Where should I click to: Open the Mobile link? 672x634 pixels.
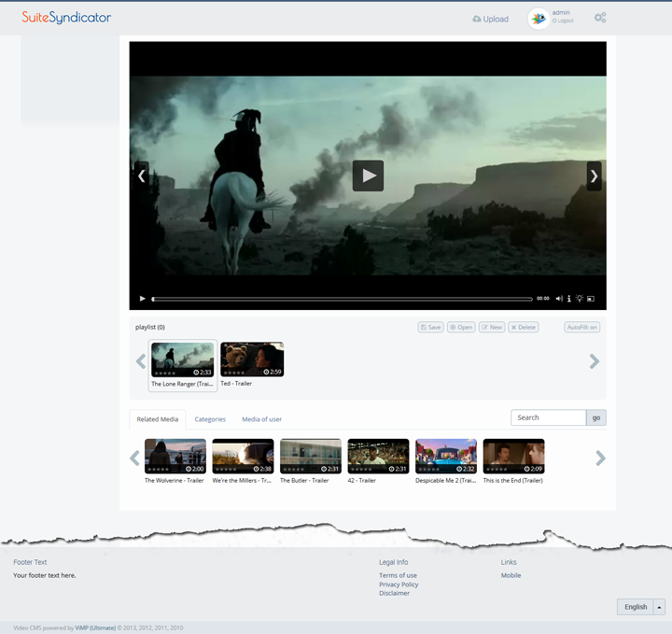tap(511, 575)
